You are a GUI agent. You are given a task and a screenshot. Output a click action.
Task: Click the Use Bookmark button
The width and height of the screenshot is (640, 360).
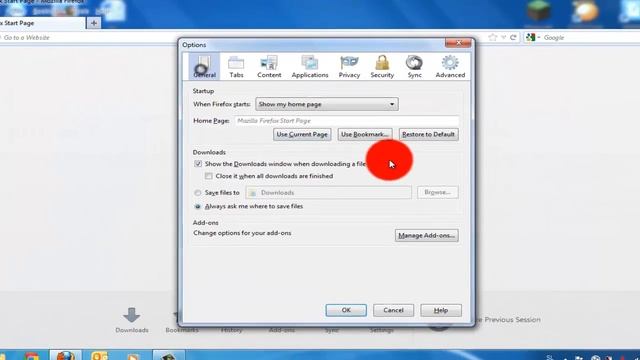coord(364,134)
